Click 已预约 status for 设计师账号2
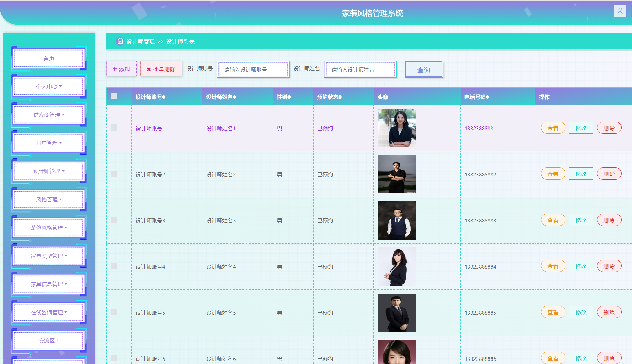Image resolution: width=632 pixels, height=364 pixels. click(325, 174)
